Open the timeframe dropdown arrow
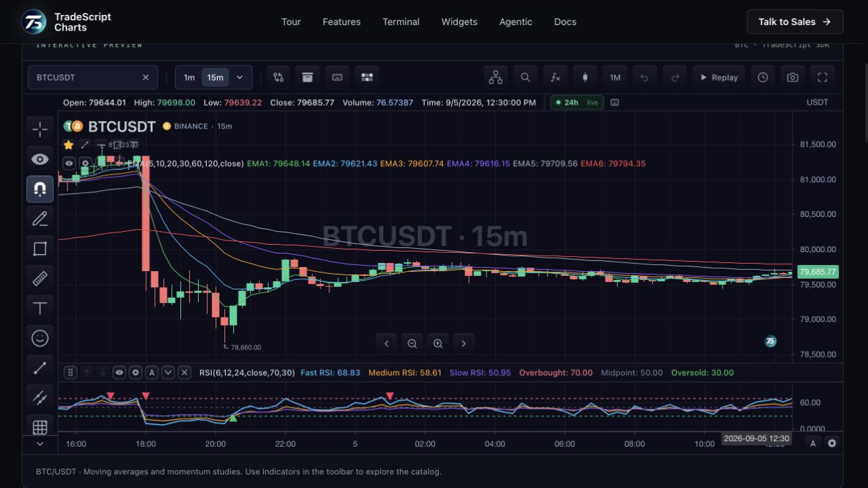868x488 pixels. pyautogui.click(x=239, y=77)
